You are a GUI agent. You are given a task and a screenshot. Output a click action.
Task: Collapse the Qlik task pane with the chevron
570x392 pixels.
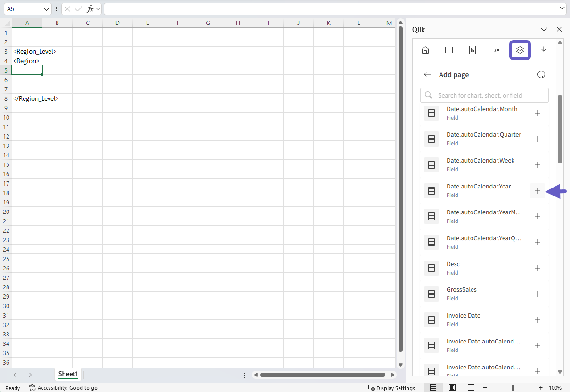coord(544,29)
